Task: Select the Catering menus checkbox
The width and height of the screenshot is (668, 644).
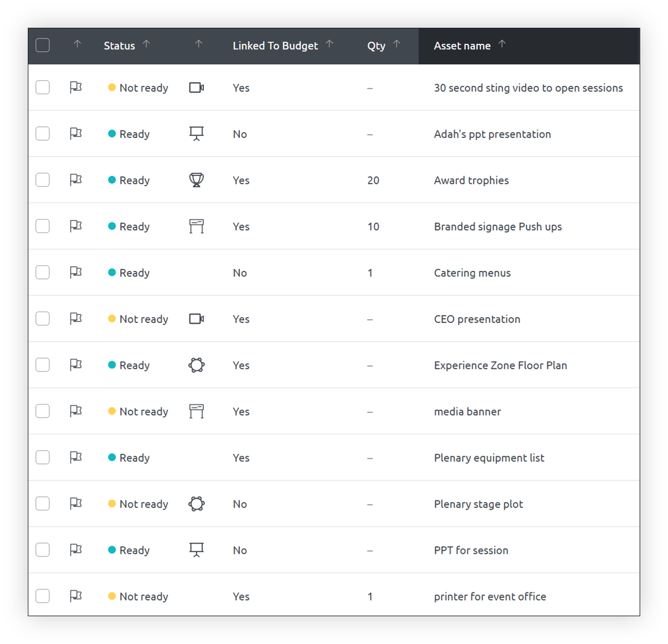Action: (43, 272)
